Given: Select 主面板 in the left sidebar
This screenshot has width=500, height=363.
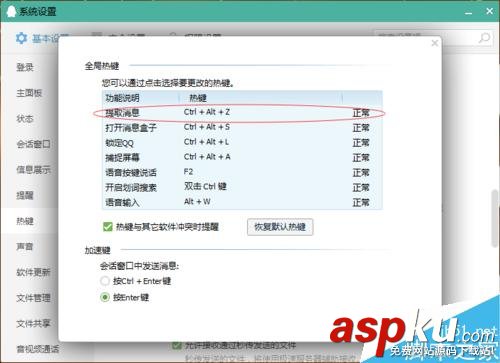Looking at the screenshot, I should [x=29, y=93].
